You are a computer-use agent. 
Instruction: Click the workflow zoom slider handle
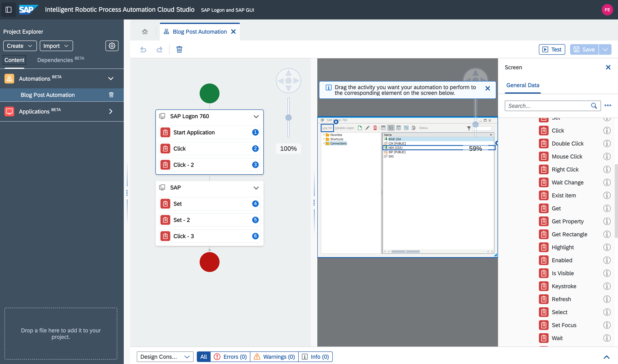(x=289, y=118)
